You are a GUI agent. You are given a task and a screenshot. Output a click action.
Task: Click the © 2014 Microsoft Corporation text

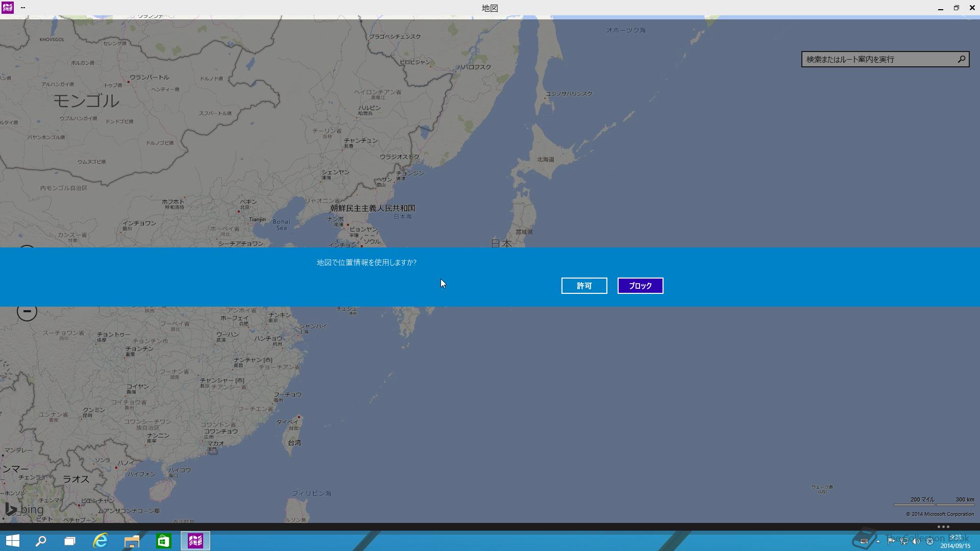point(940,514)
